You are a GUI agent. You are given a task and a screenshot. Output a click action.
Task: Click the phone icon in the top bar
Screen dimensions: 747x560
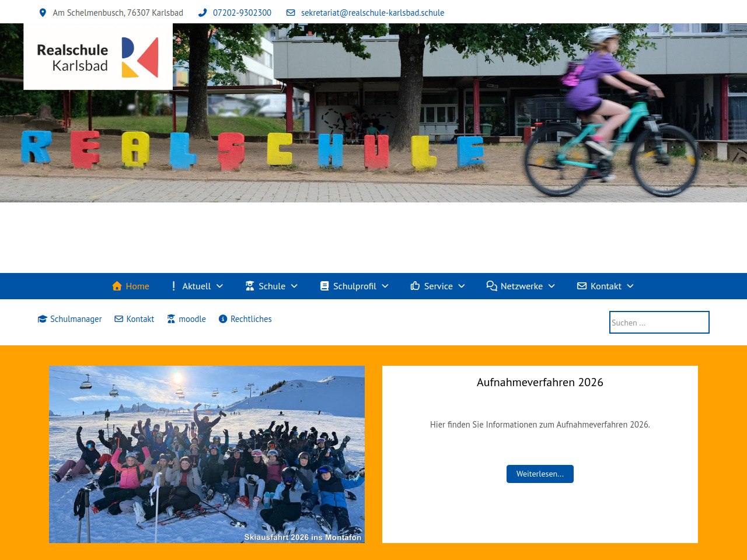203,13
